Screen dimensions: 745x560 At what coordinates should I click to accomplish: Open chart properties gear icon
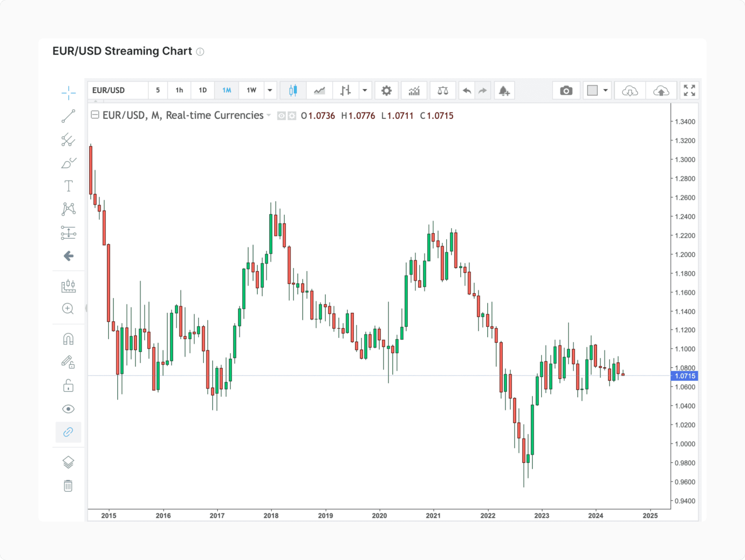point(386,90)
